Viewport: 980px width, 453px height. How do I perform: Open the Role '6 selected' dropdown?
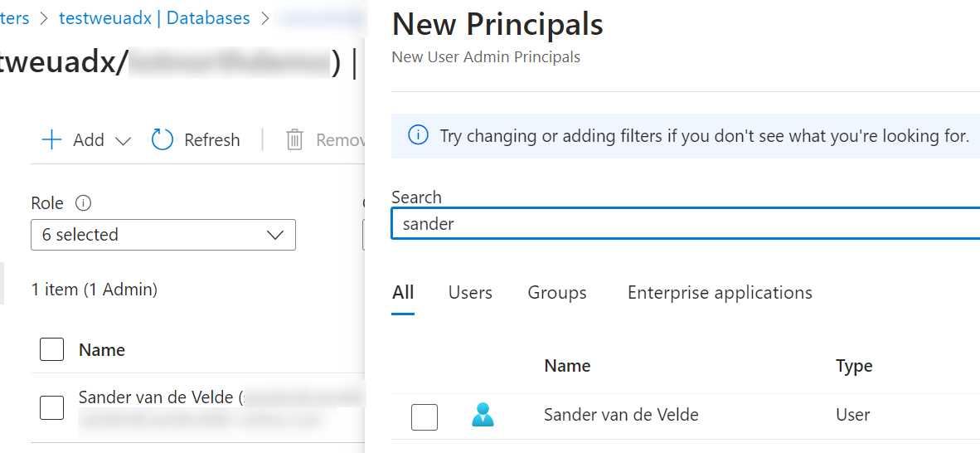163,235
